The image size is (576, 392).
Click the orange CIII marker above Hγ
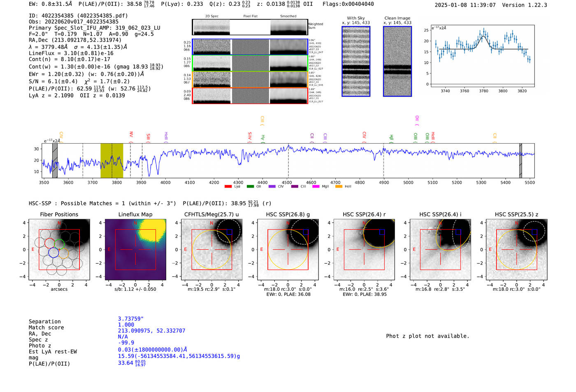pos(262,121)
